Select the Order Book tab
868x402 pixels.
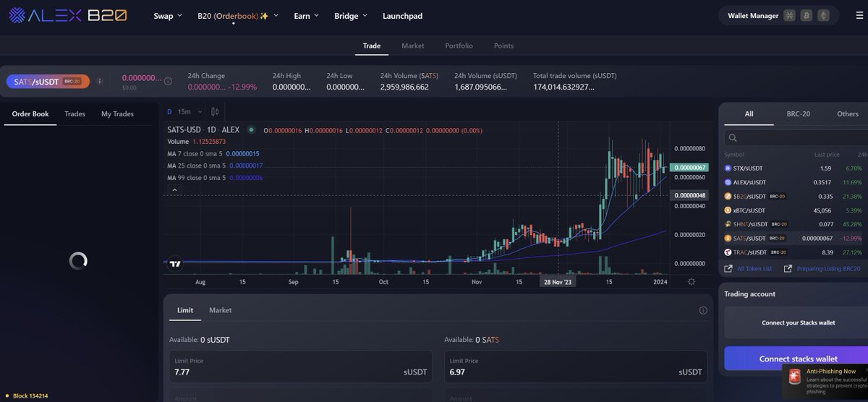coord(30,114)
